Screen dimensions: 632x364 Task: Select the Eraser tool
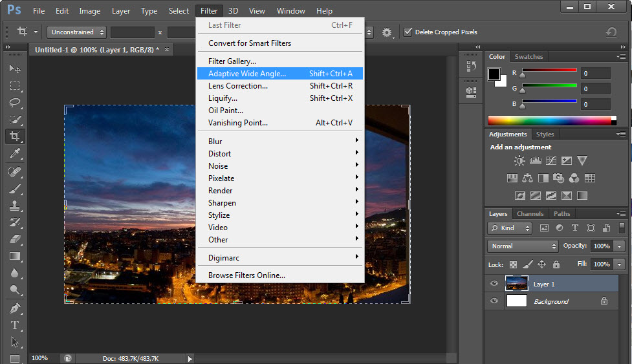15,239
